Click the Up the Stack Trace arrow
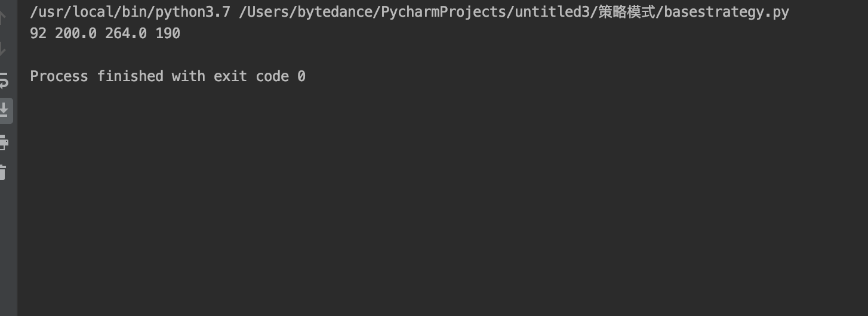Image resolution: width=868 pixels, height=316 pixels. pyautogui.click(x=2, y=18)
